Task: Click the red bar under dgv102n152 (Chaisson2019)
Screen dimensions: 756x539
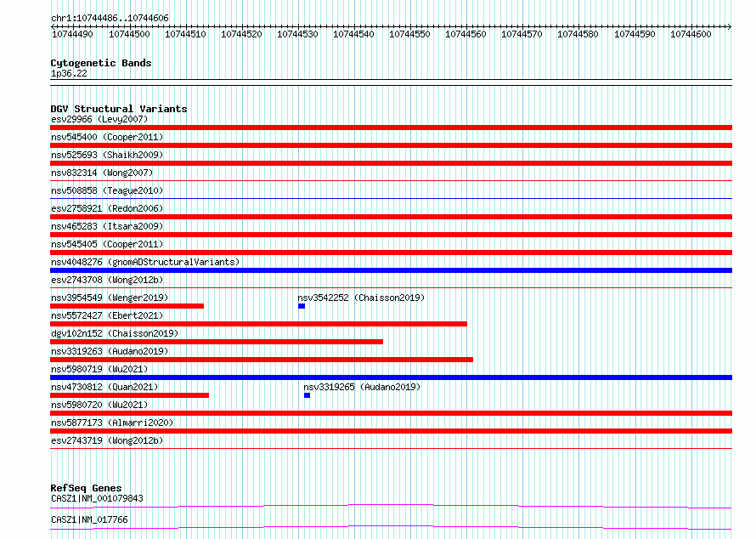Action: (x=217, y=342)
